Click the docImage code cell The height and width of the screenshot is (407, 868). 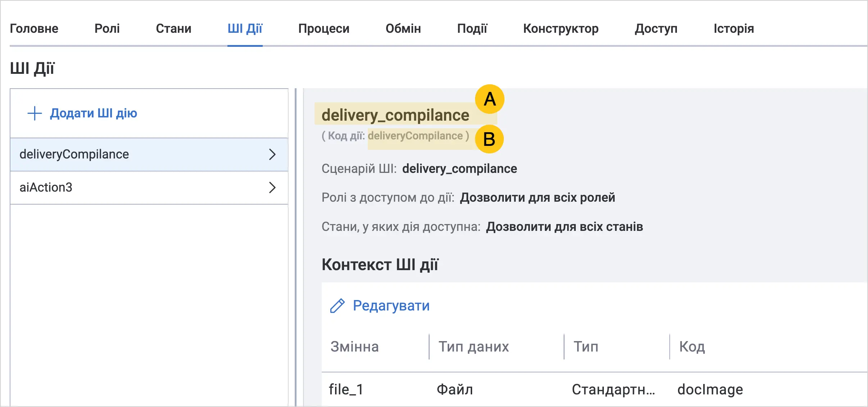710,390
